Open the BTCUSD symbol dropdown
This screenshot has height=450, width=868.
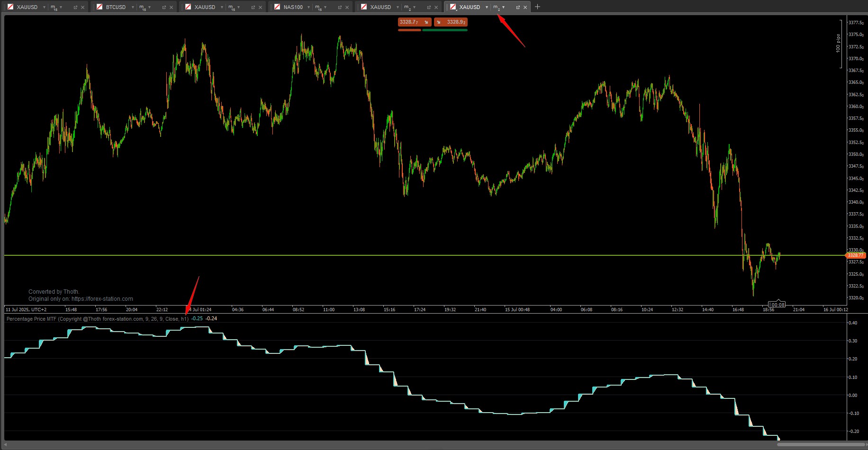pyautogui.click(x=133, y=7)
